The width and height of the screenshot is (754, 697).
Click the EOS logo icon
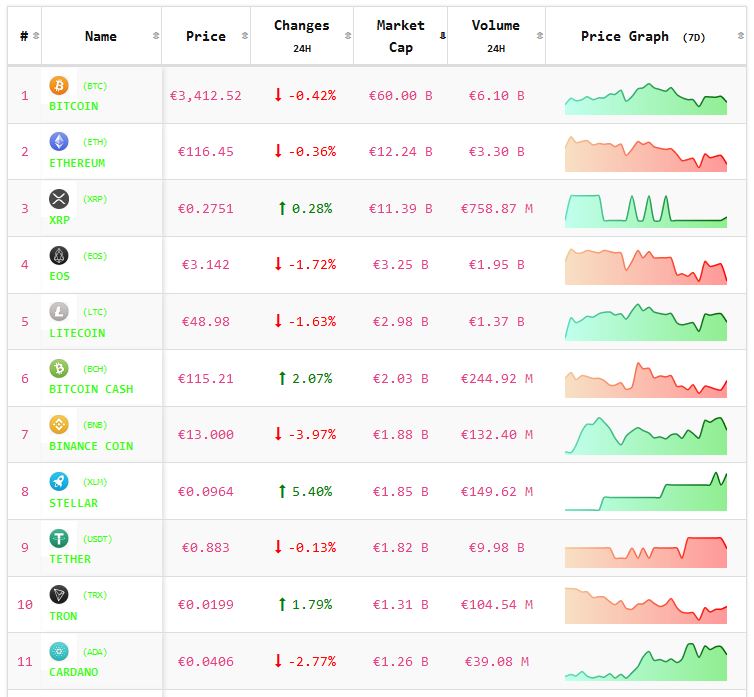click(59, 255)
